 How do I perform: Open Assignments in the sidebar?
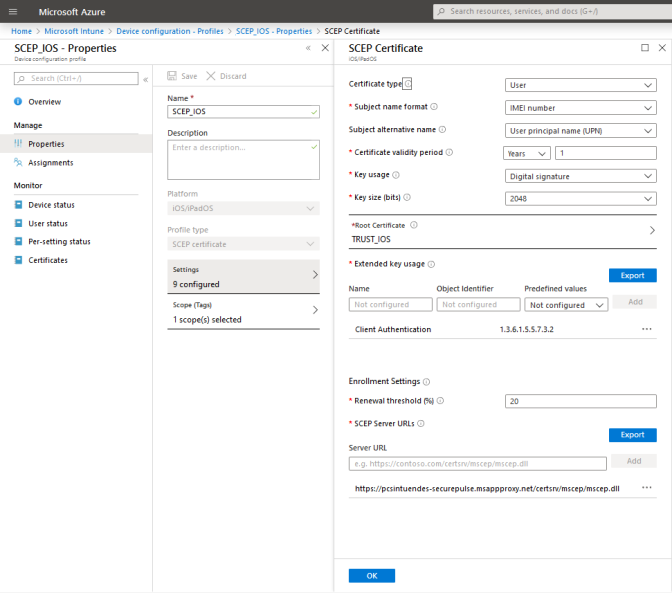point(51,162)
